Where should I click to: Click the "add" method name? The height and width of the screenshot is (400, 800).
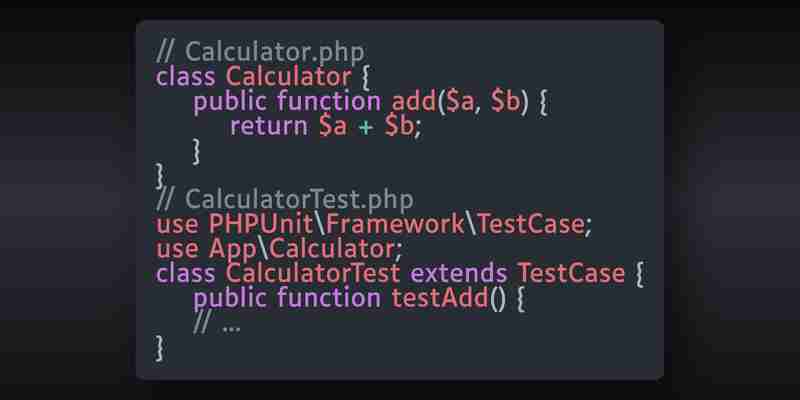coord(413,101)
